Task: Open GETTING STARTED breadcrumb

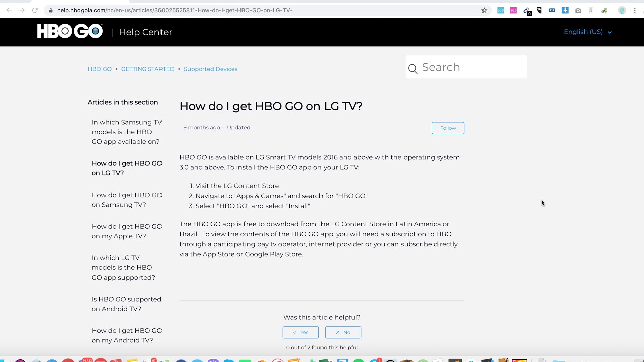Action: tap(147, 69)
